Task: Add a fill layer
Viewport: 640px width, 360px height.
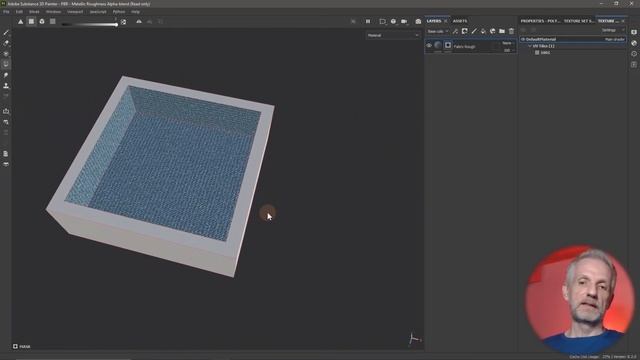Action: click(x=483, y=31)
